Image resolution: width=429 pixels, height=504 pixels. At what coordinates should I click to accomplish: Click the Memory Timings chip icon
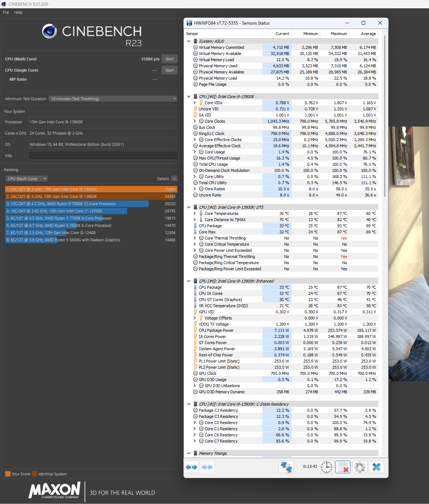click(195, 453)
